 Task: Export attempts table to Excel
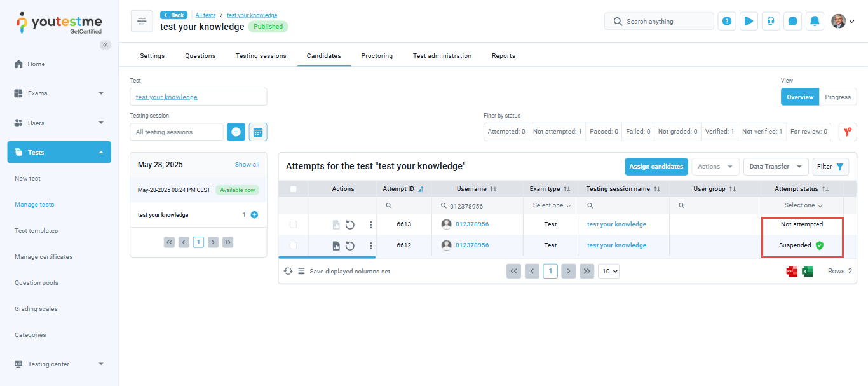(808, 272)
